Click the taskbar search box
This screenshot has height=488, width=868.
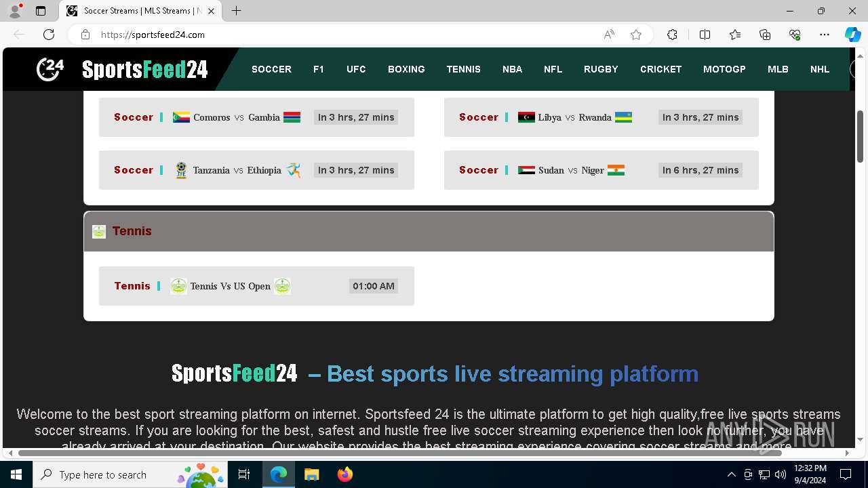pos(130,474)
